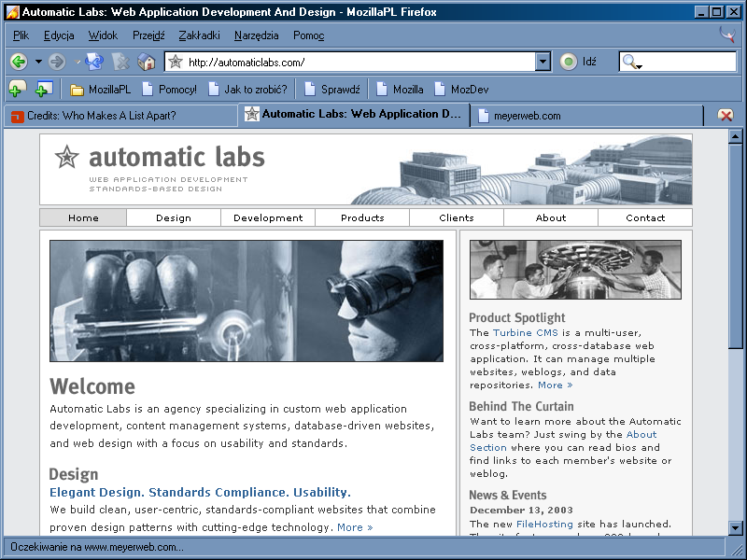Click the goggles man banner image
This screenshot has height=560, width=747.
pos(247,301)
